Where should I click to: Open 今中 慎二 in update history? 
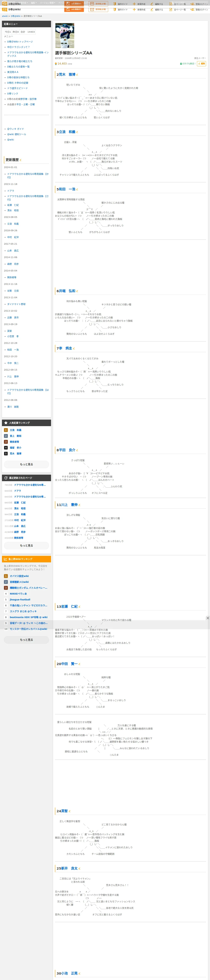(x=13, y=363)
